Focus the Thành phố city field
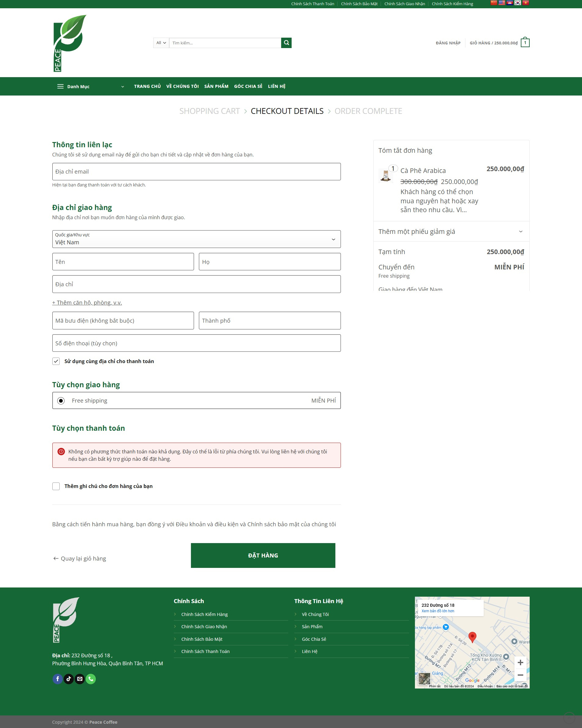This screenshot has height=728, width=582. click(x=270, y=321)
